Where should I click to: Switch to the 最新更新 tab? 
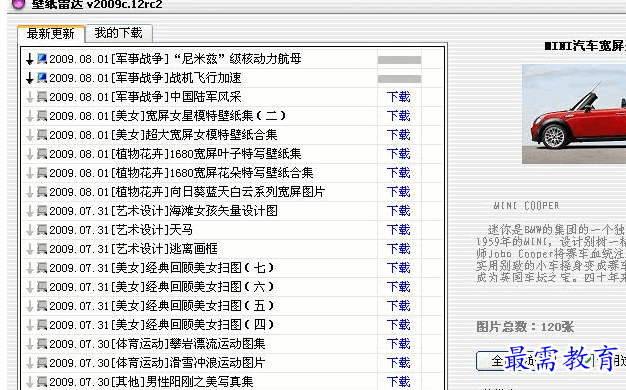pyautogui.click(x=51, y=34)
